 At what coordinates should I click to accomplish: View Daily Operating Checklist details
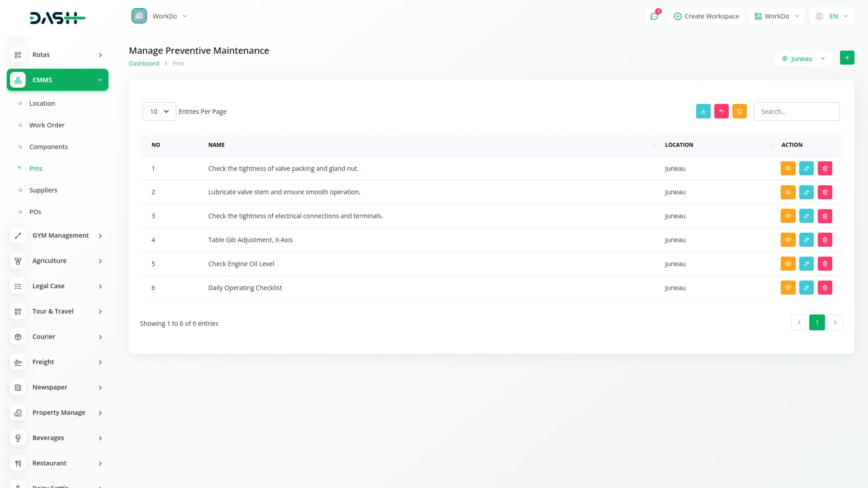788,288
